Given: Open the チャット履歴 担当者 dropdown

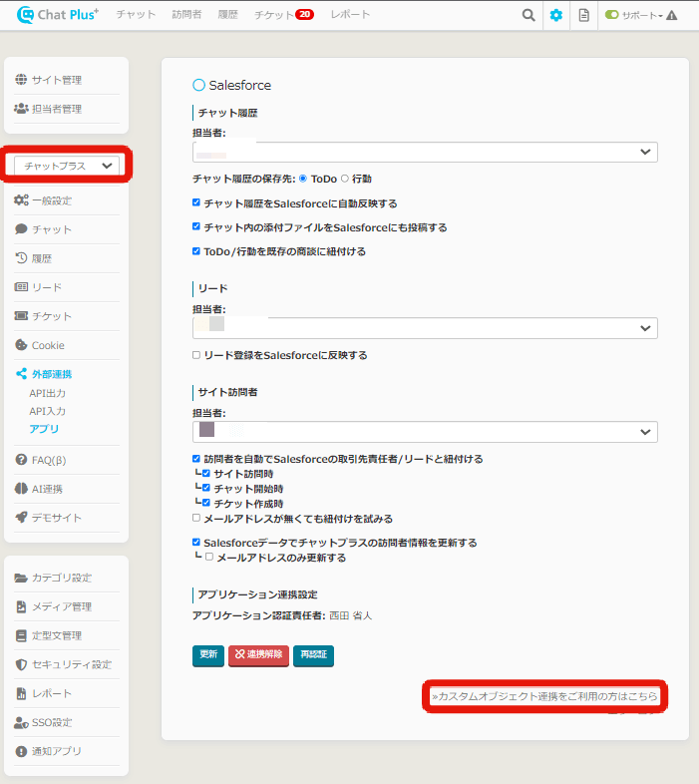Looking at the screenshot, I should pos(425,152).
